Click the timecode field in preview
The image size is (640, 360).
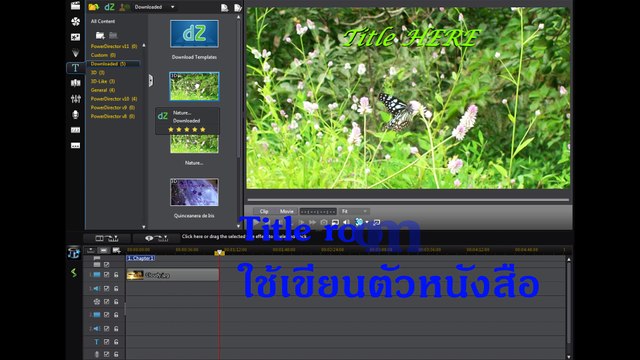(x=318, y=211)
